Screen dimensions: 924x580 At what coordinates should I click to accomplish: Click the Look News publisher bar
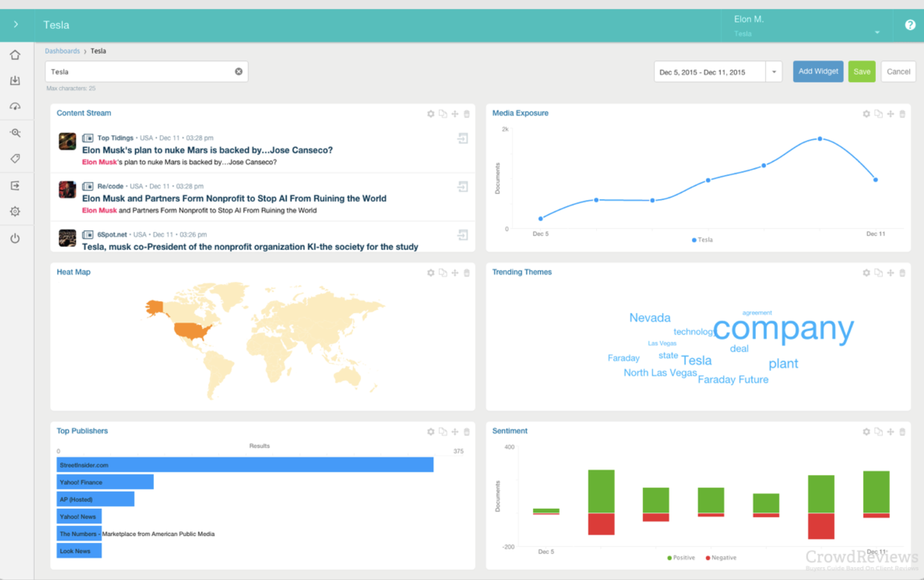(x=79, y=551)
